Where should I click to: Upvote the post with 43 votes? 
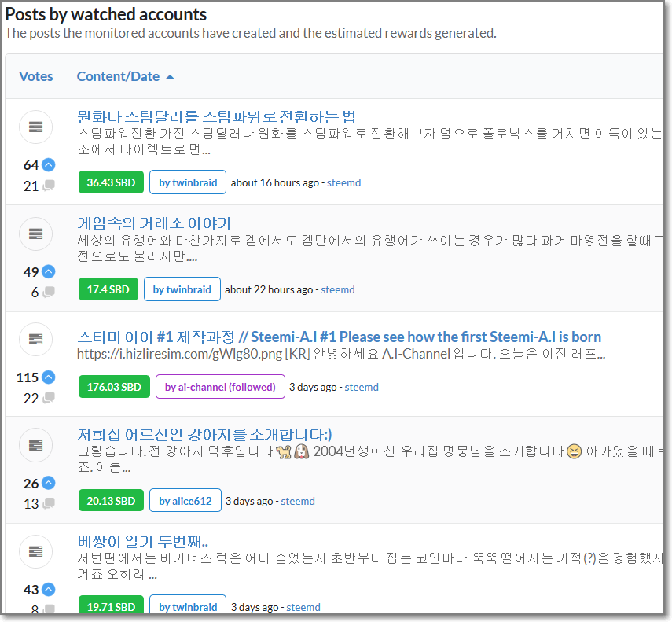[x=49, y=590]
